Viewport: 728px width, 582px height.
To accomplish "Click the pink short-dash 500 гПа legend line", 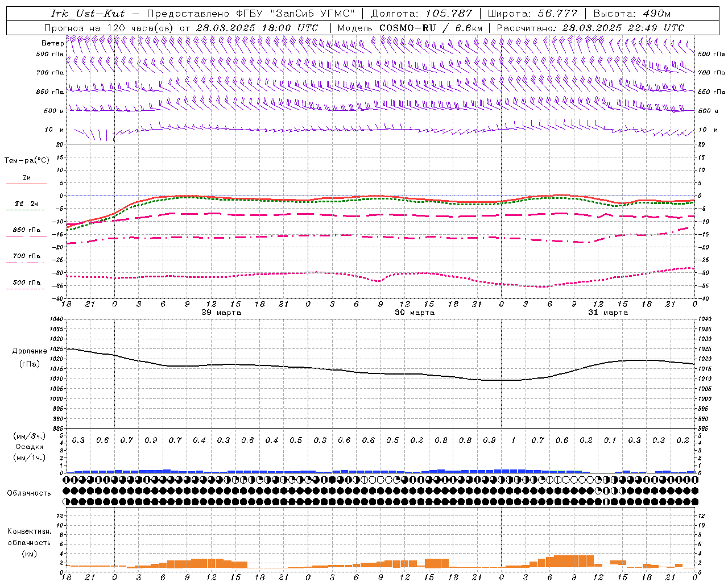I will 26,289.
